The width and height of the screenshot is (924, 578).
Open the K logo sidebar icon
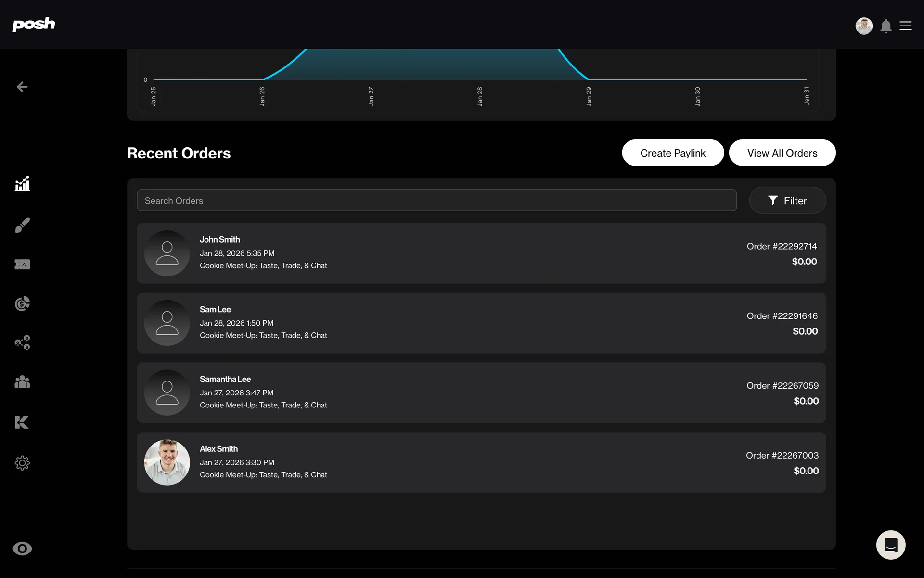(22, 422)
